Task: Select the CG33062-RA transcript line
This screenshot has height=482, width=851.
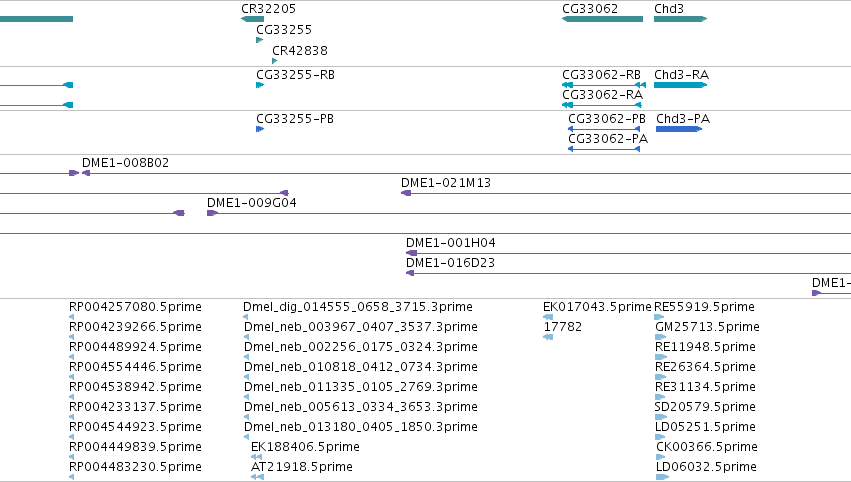Action: 602,105
